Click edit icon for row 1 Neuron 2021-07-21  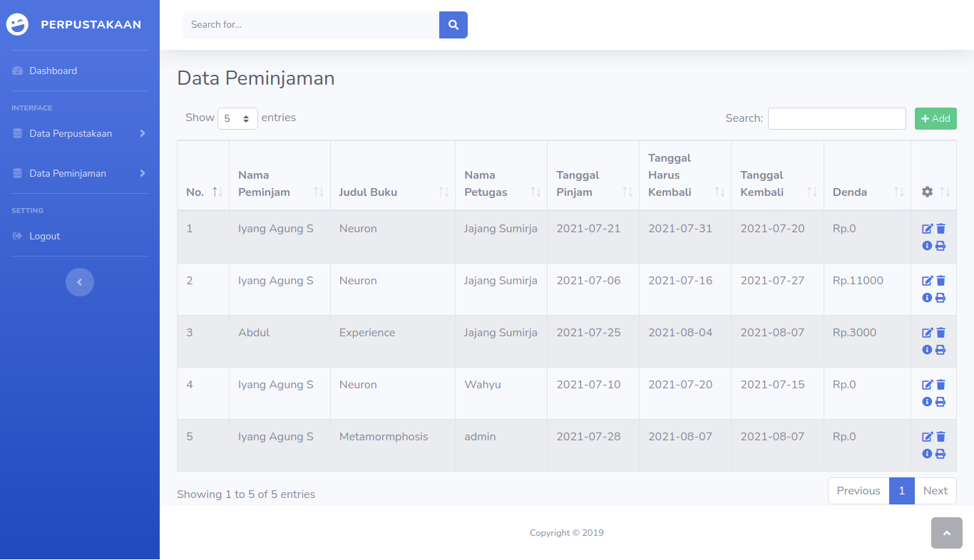point(927,229)
